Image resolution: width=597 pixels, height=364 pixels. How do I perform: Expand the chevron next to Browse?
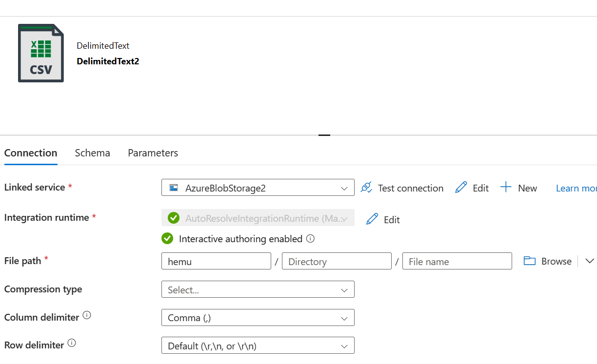point(589,261)
